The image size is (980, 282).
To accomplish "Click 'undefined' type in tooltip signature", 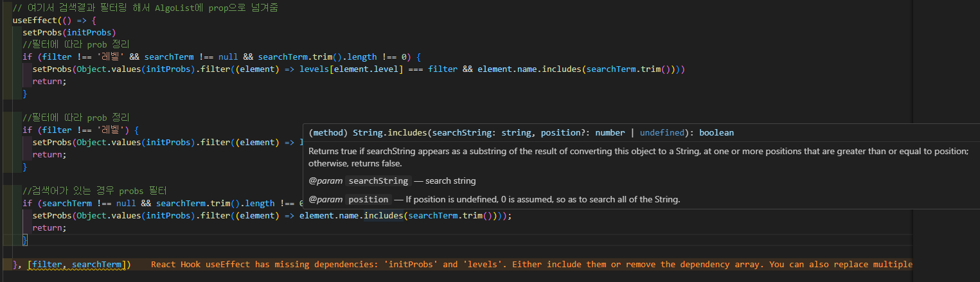I will (663, 133).
